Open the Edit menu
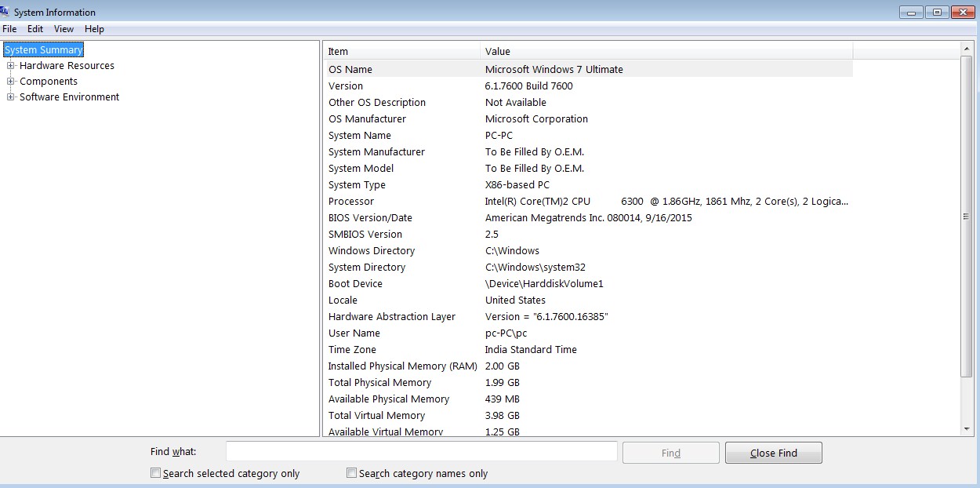This screenshot has height=488, width=980. (x=35, y=29)
